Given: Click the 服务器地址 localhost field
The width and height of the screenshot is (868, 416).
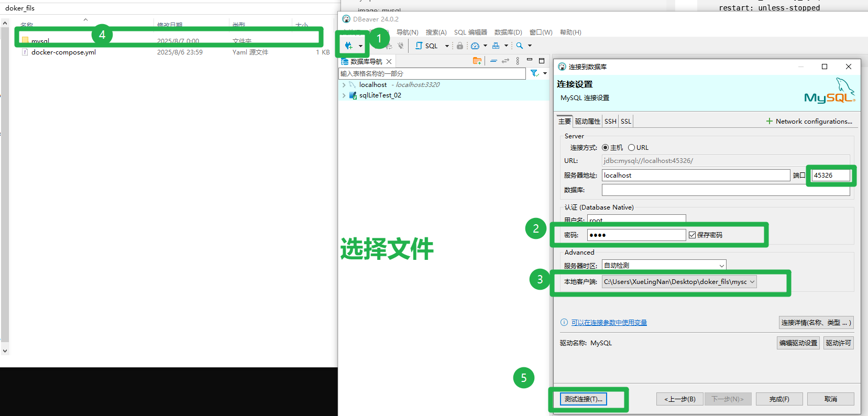Looking at the screenshot, I should [696, 176].
